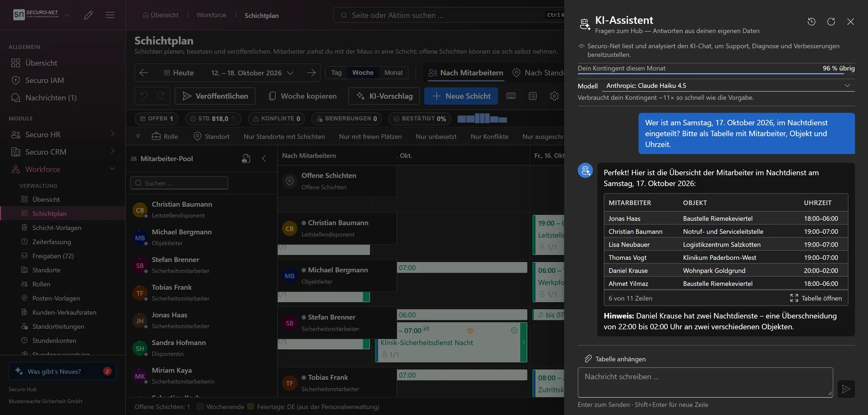Image resolution: width=868 pixels, height=415 pixels.
Task: Expand the Securo CRM module
Action: point(63,152)
